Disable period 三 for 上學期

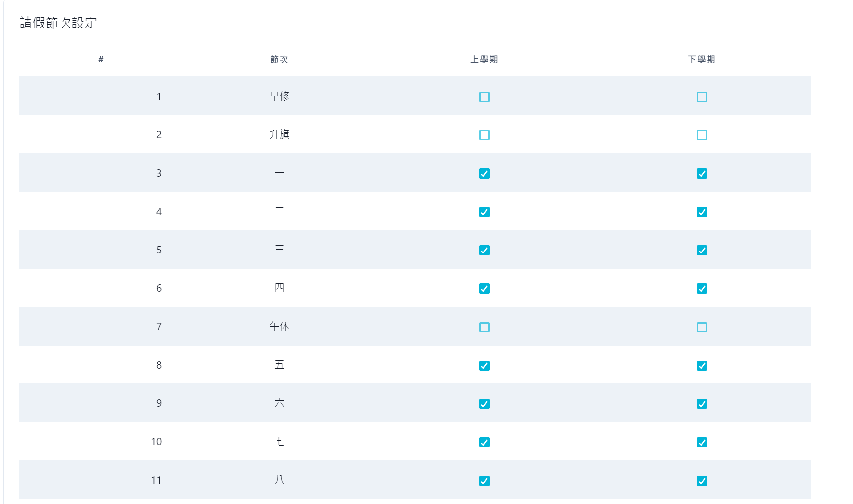(484, 250)
